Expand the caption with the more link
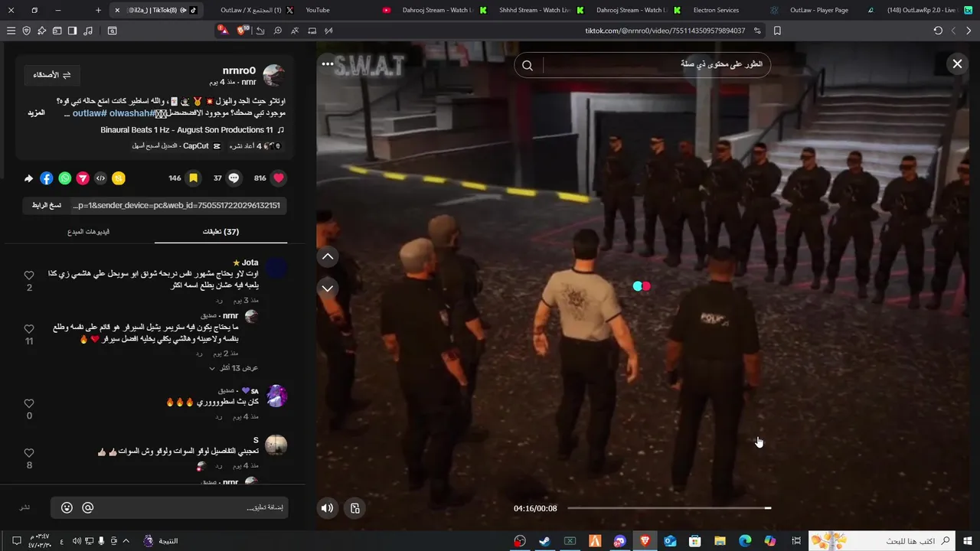This screenshot has width=980, height=551. 36,113
